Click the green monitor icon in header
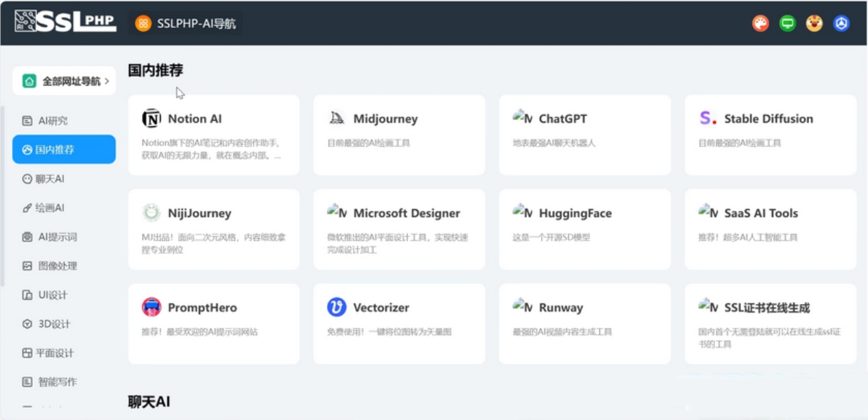Screen dimensions: 868x420 (x=787, y=23)
